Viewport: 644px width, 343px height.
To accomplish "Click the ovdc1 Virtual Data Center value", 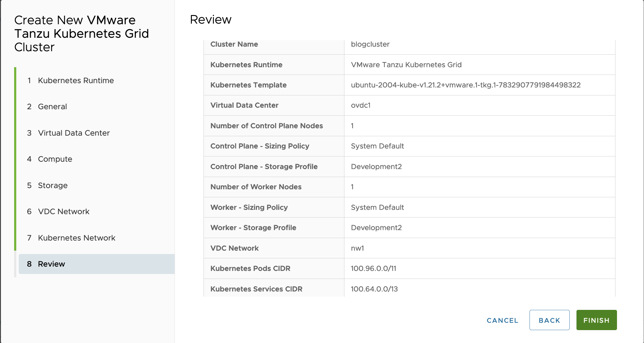I will tap(360, 105).
